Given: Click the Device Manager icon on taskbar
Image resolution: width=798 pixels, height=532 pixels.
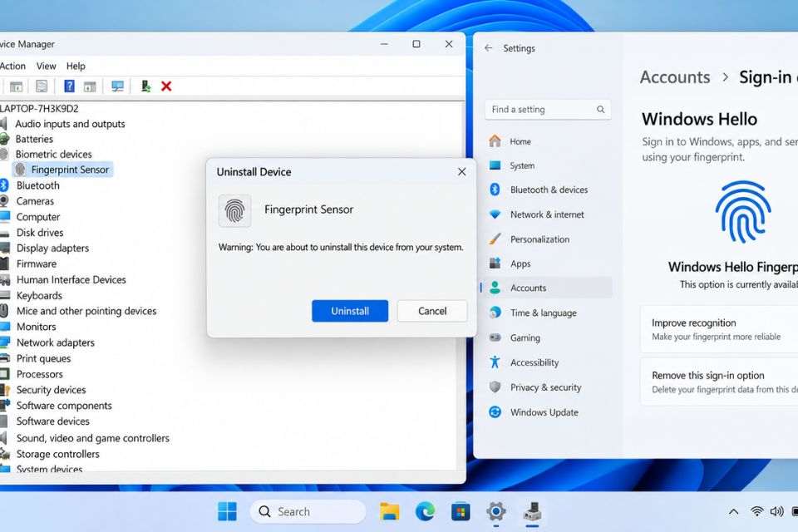Looking at the screenshot, I should point(532,511).
